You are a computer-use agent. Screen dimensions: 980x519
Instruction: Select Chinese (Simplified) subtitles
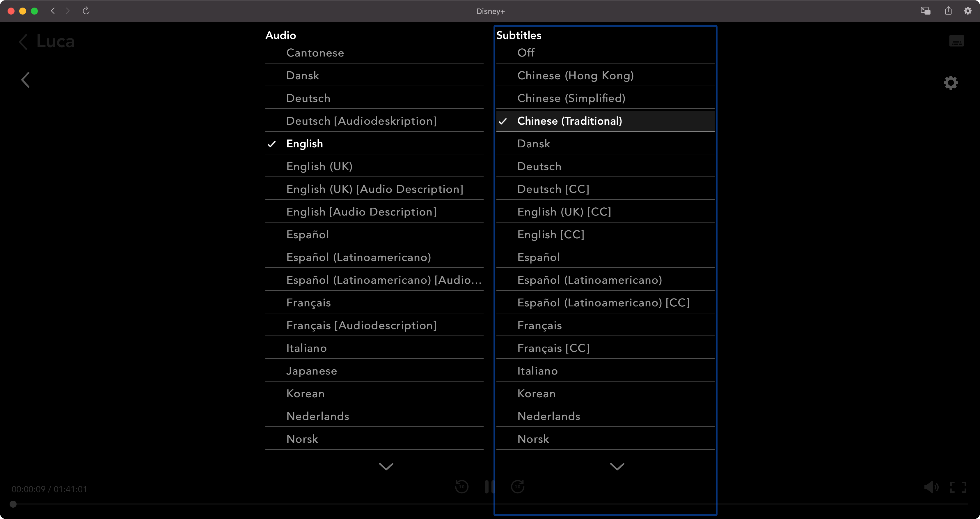[x=605, y=98]
